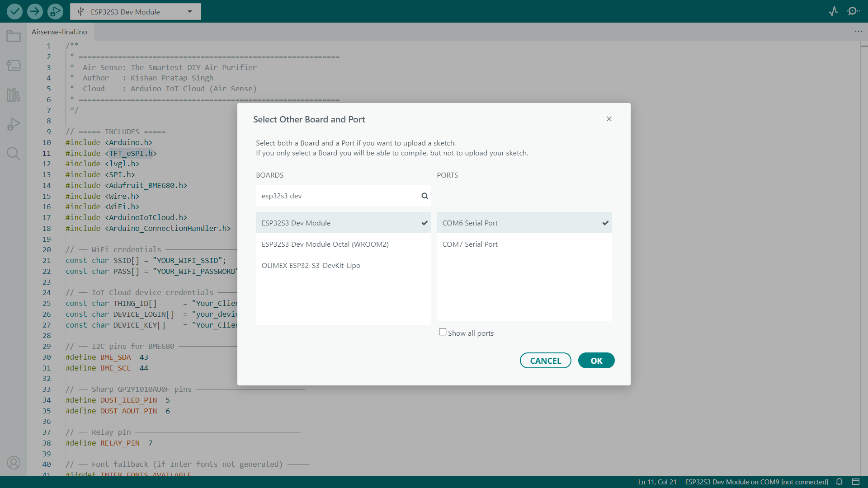Open the Debug sidebar panel
868x488 pixels.
pyautogui.click(x=14, y=124)
